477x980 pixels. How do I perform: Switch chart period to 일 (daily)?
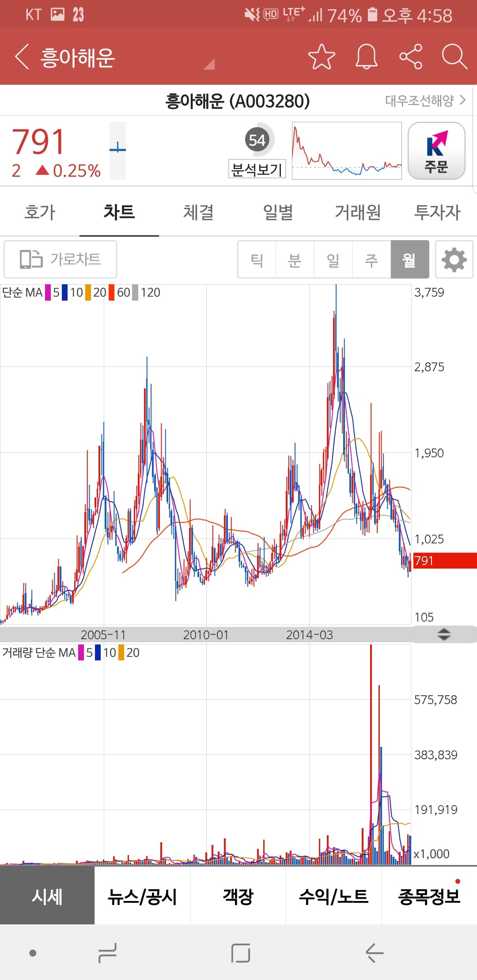click(333, 260)
